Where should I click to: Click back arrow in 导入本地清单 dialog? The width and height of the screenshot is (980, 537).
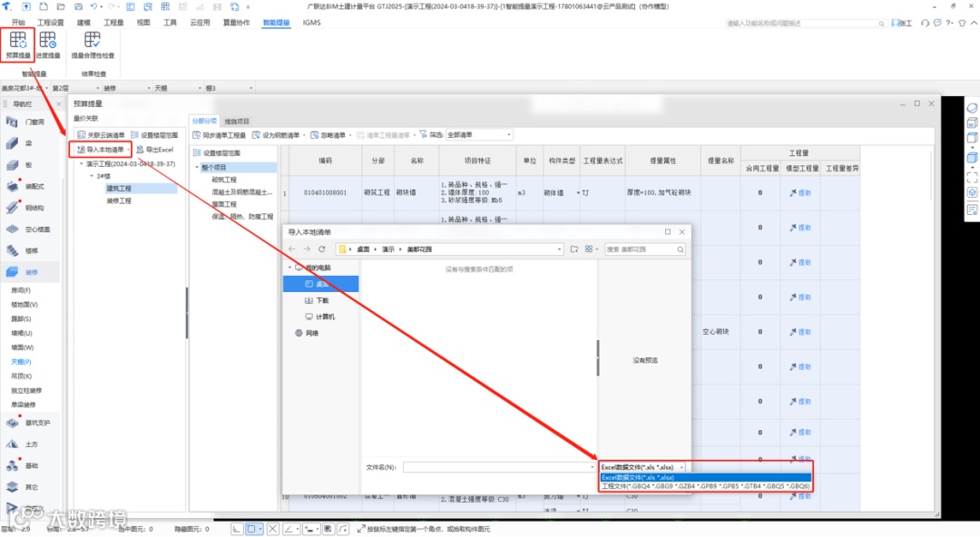coord(292,249)
